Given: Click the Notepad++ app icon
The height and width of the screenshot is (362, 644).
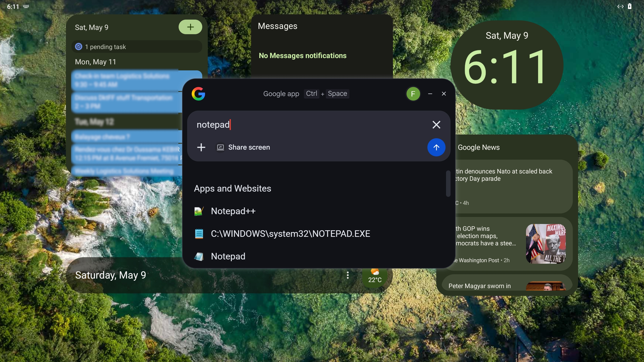Looking at the screenshot, I should (199, 211).
